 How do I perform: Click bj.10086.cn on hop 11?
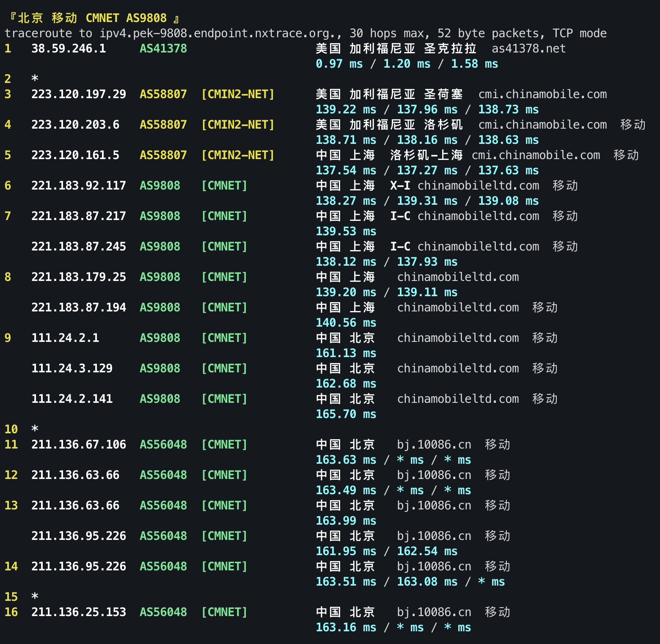tap(434, 445)
